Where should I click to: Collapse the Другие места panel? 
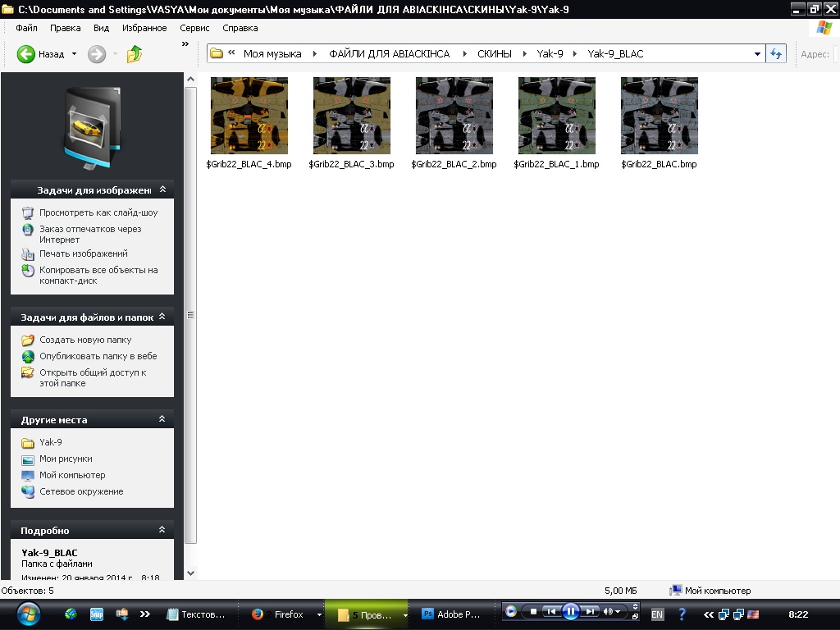coord(162,419)
